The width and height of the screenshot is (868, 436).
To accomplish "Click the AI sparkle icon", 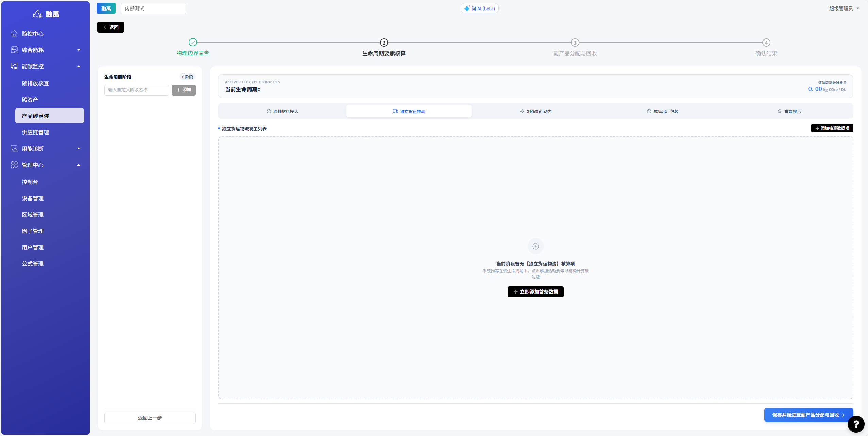I will [x=467, y=8].
